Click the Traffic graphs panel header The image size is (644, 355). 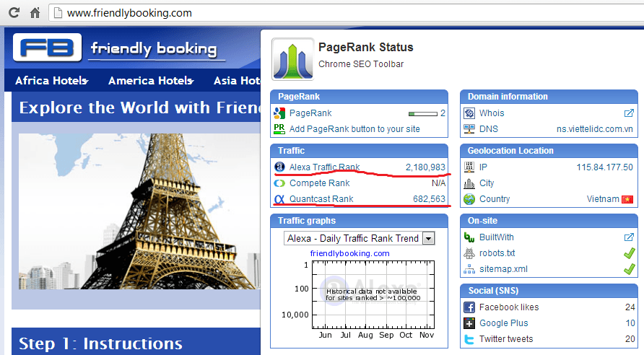click(x=359, y=221)
